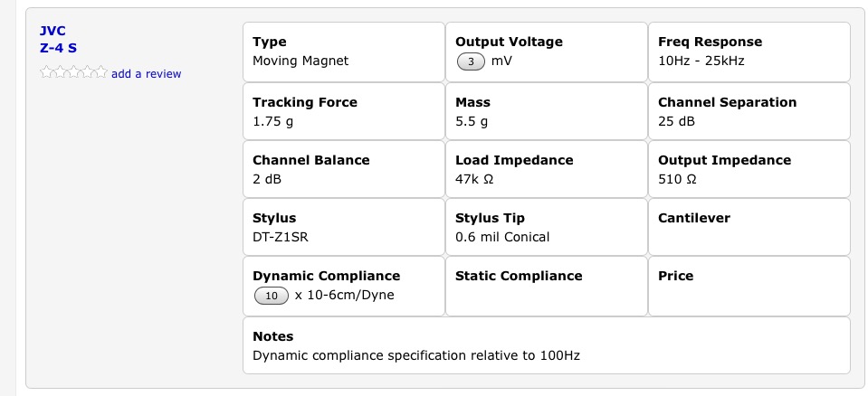Viewport: 868px width, 396px height.
Task: Select the Stylus DT-Z1SR cell
Action: coord(344,227)
